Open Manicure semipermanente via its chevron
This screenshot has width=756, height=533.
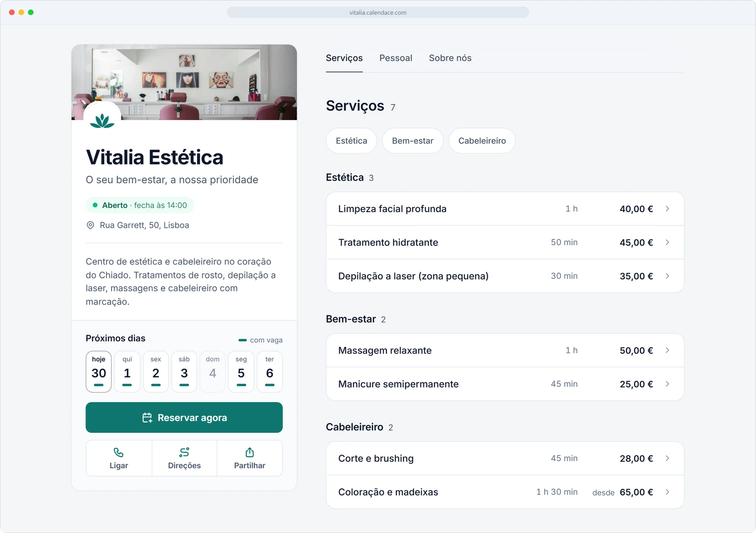click(x=667, y=384)
